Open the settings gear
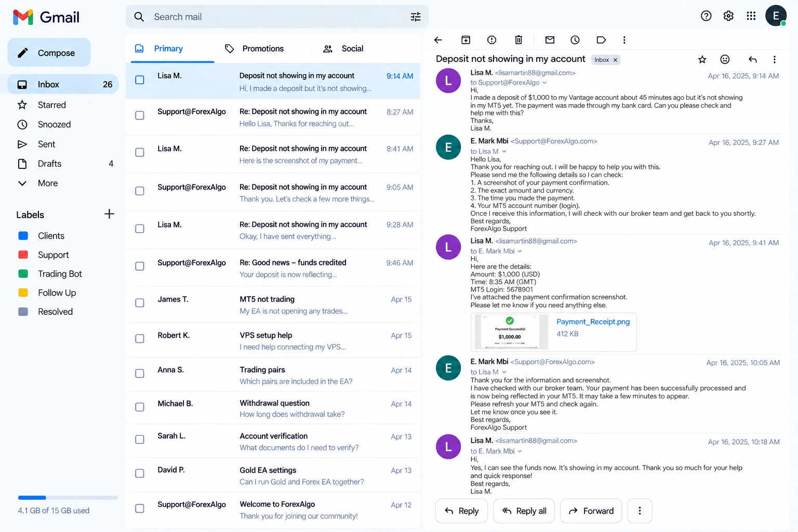 (x=728, y=16)
